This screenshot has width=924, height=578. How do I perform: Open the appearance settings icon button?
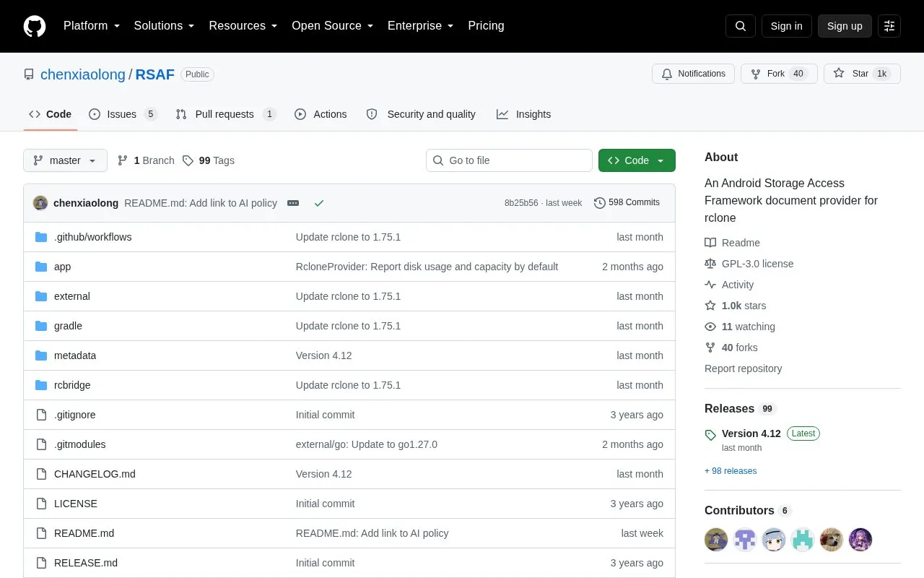tap(889, 26)
